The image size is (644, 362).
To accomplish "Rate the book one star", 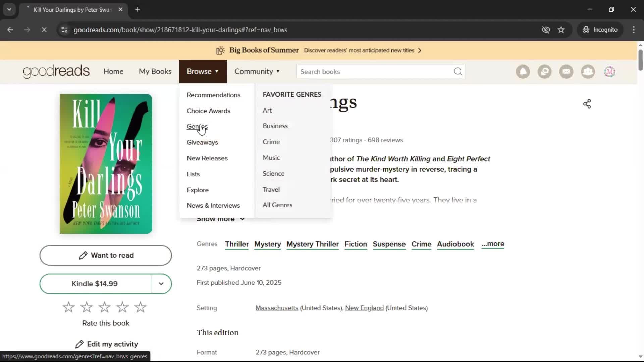I will click(68, 307).
